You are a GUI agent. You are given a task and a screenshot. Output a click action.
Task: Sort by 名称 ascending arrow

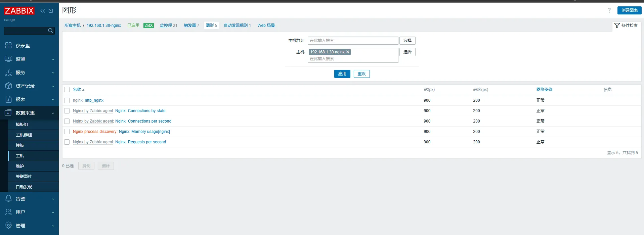83,90
